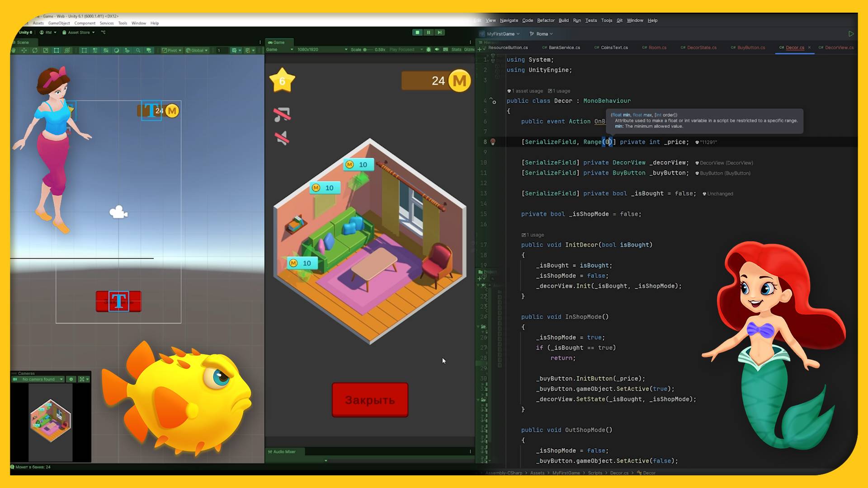This screenshot has height=488, width=868.
Task: Switch to the Room.cs tab
Action: [x=654, y=47]
